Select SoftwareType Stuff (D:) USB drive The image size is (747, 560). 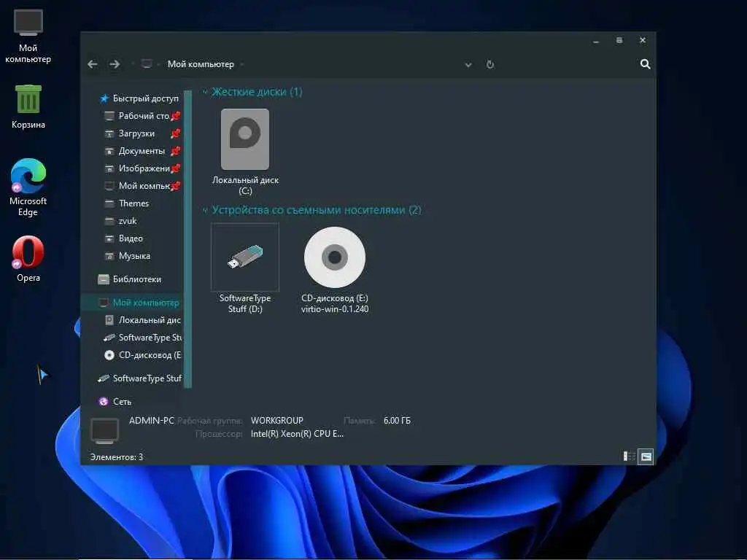point(245,268)
